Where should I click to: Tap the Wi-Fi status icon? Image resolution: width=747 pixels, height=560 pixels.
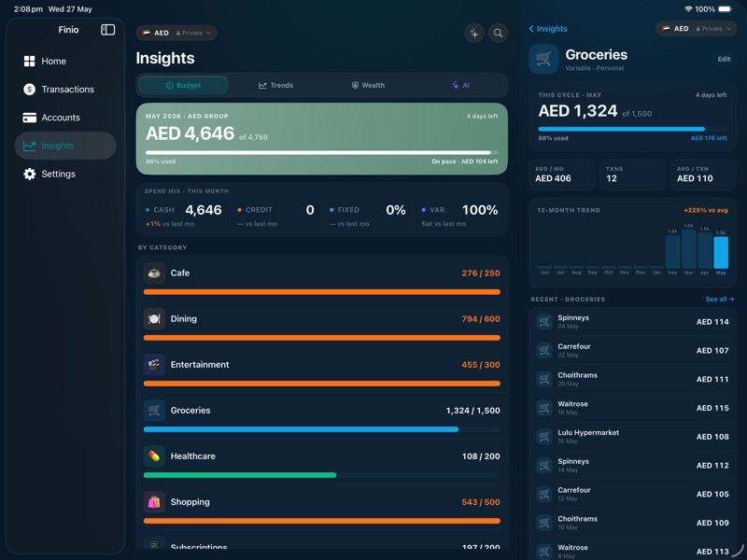point(688,9)
